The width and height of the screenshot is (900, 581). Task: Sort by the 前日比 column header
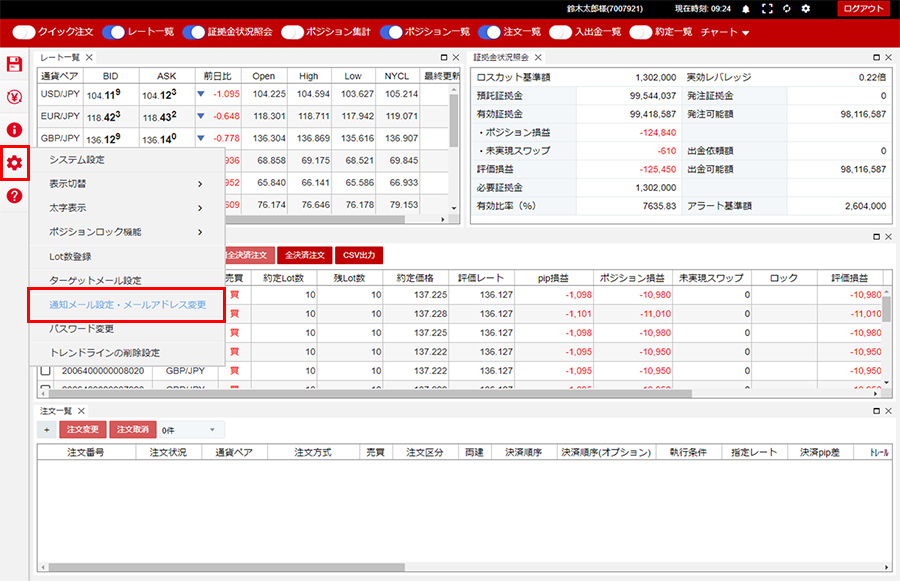coord(218,76)
